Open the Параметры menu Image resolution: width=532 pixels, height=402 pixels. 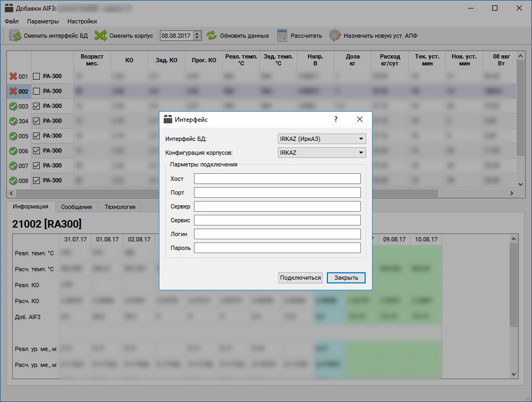pos(43,21)
